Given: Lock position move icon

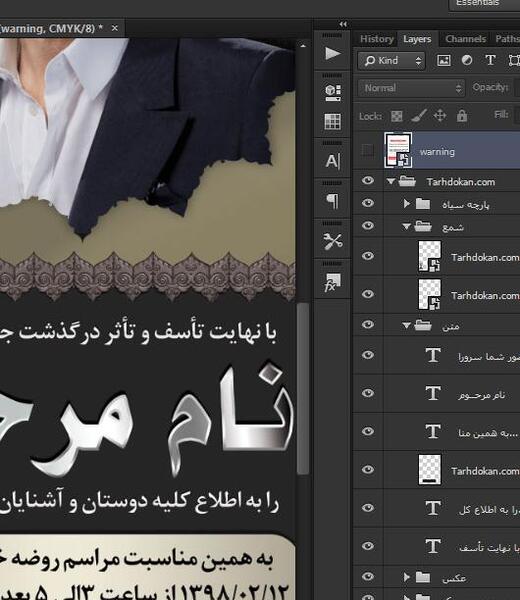Looking at the screenshot, I should [440, 116].
